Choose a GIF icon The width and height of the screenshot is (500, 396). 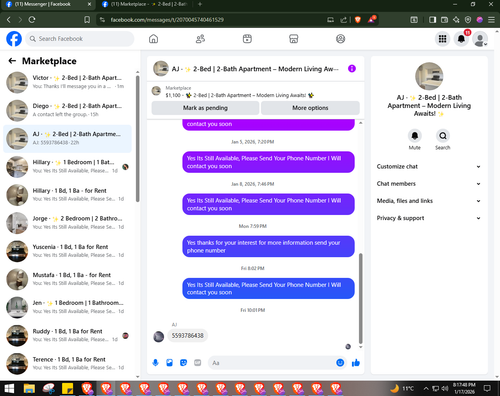coord(198,363)
